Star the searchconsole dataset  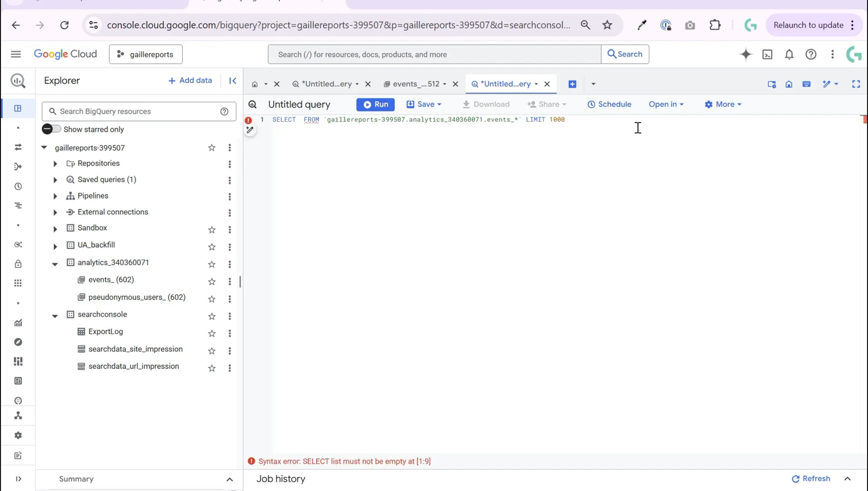[x=212, y=316]
